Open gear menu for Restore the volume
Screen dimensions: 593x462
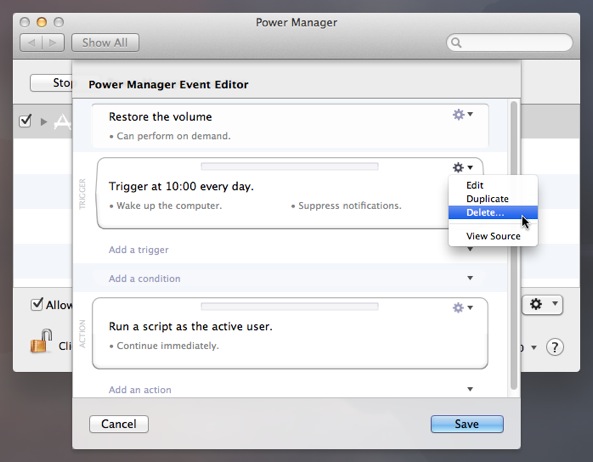click(463, 114)
